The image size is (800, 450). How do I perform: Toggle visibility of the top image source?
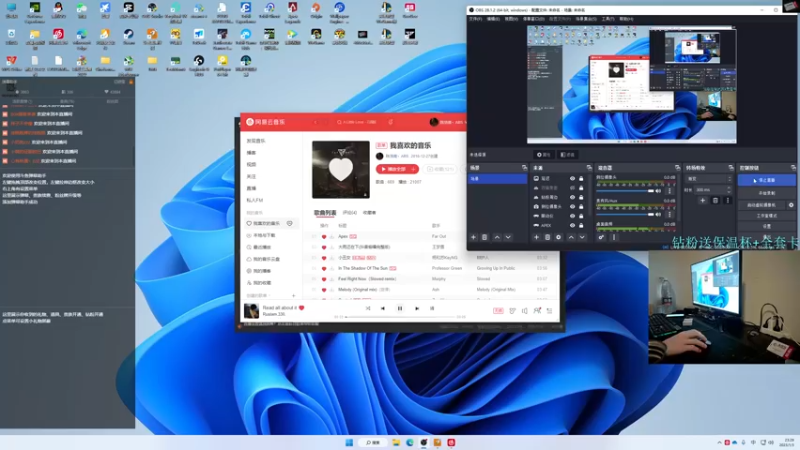coord(572,179)
